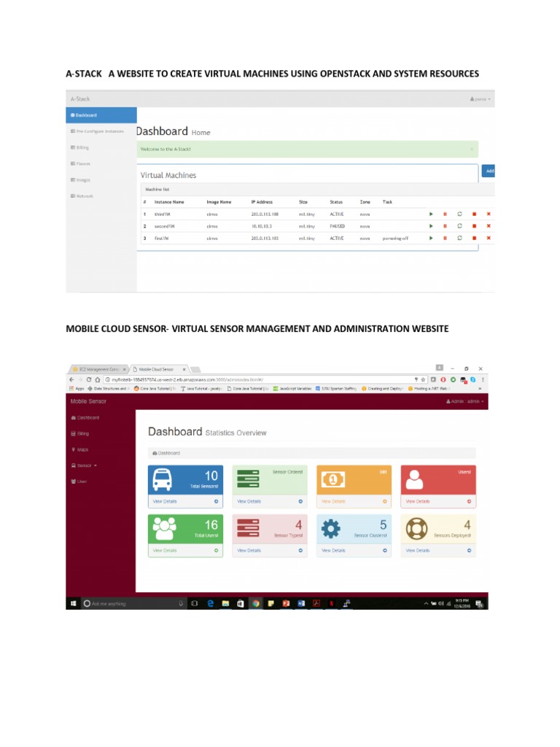Image resolution: width=560 pixels, height=747 pixels.
Task: Click the server icon on Sensor Types card
Action: click(x=248, y=528)
